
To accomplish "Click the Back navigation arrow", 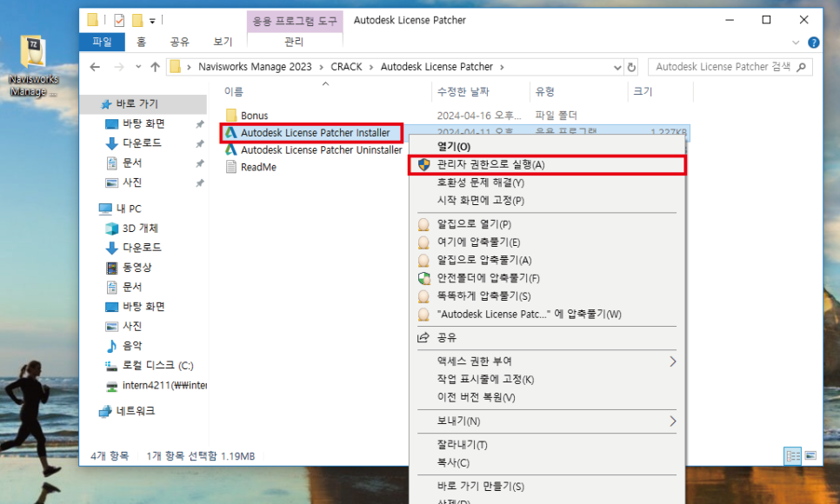I will pos(95,67).
